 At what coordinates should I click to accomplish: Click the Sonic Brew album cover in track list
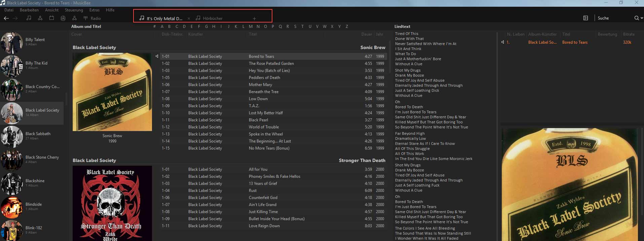click(112, 92)
